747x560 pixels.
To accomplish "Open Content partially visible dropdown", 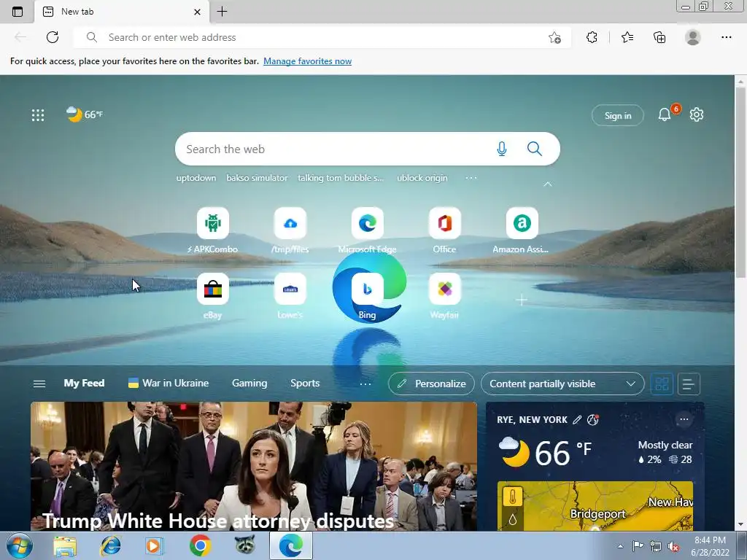I will pyautogui.click(x=562, y=384).
